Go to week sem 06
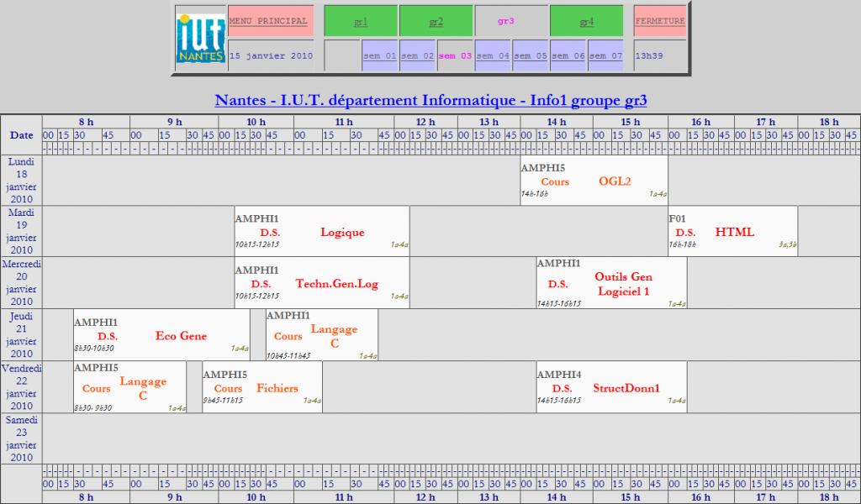Screen dimensions: 861x504 (x=568, y=55)
